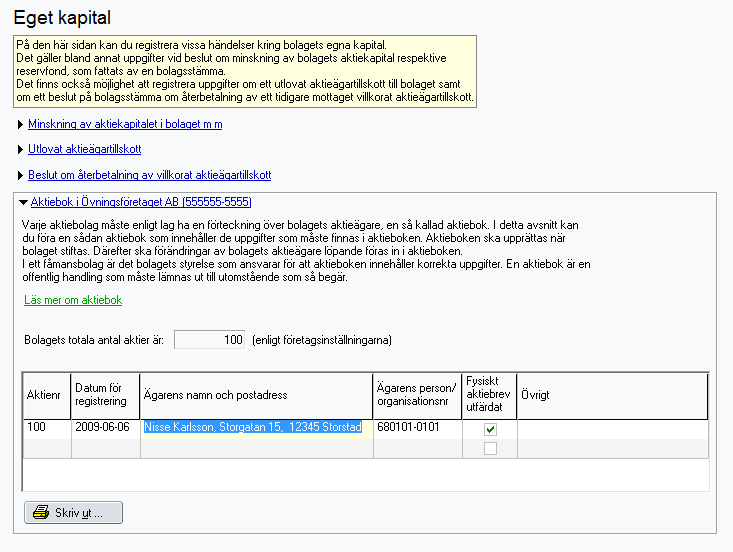Click the Ägarens person/organisationsnr header
This screenshot has width=733, height=552.
[417, 396]
